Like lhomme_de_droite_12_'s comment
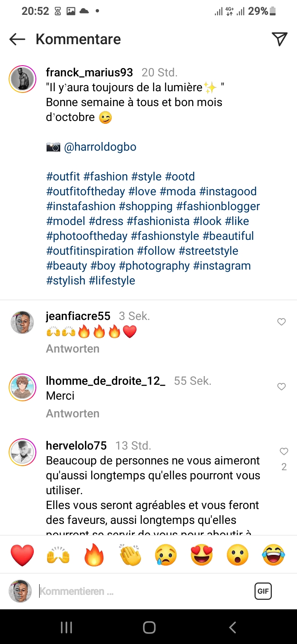Screen dimensions: 297x644 pos(281,387)
